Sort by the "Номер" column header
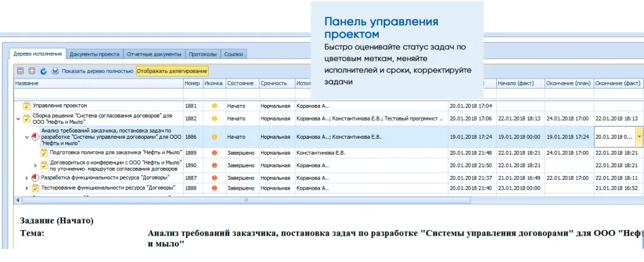 (193, 83)
